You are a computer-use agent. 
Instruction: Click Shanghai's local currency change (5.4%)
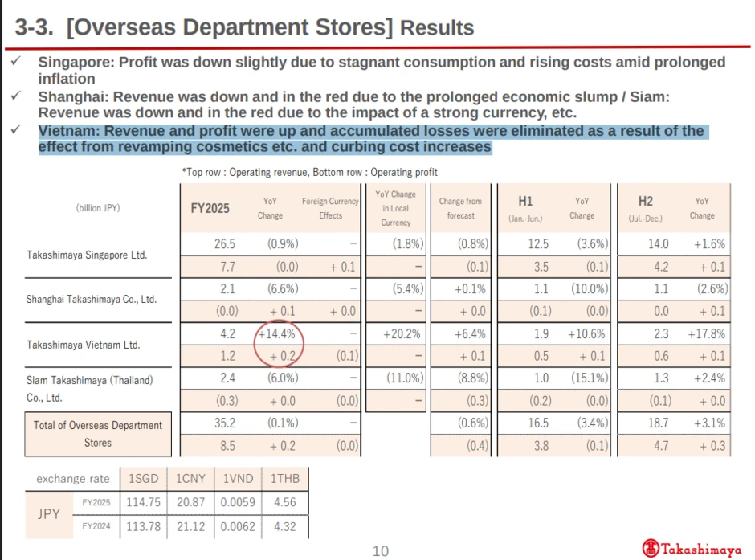pyautogui.click(x=408, y=288)
